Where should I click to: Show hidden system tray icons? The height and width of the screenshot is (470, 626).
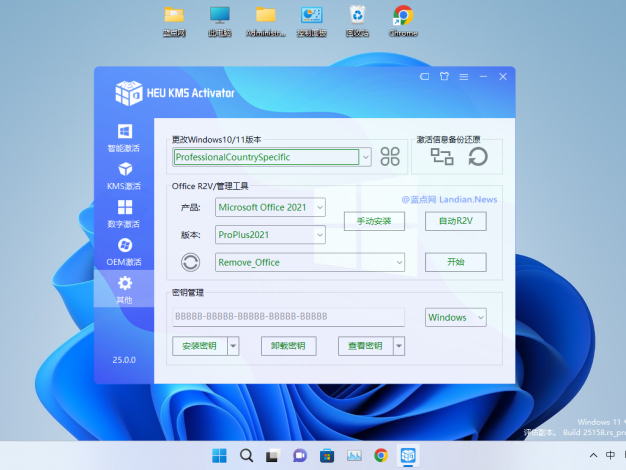594,455
